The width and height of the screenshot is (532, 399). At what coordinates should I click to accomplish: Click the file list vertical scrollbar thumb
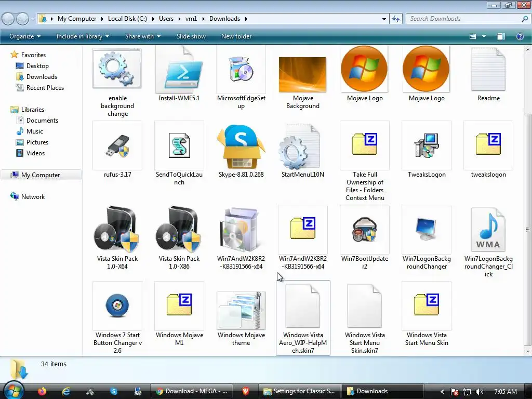point(528,229)
